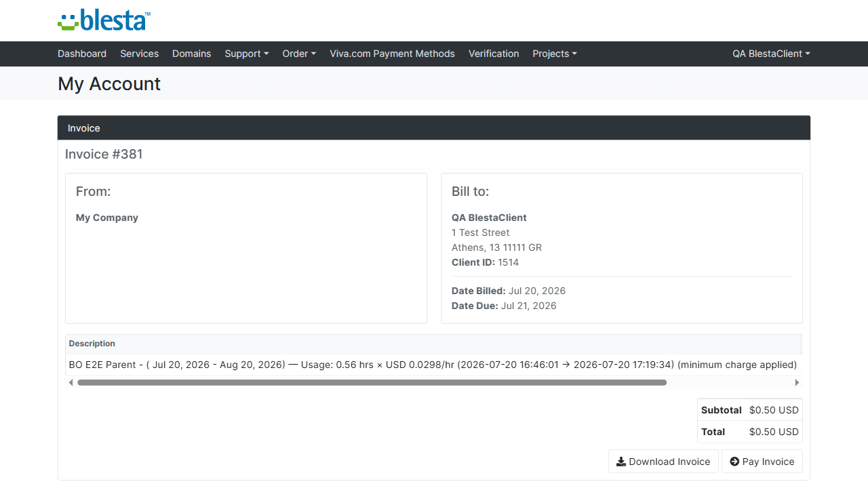Open the Verification page
868x488 pixels.
click(494, 54)
